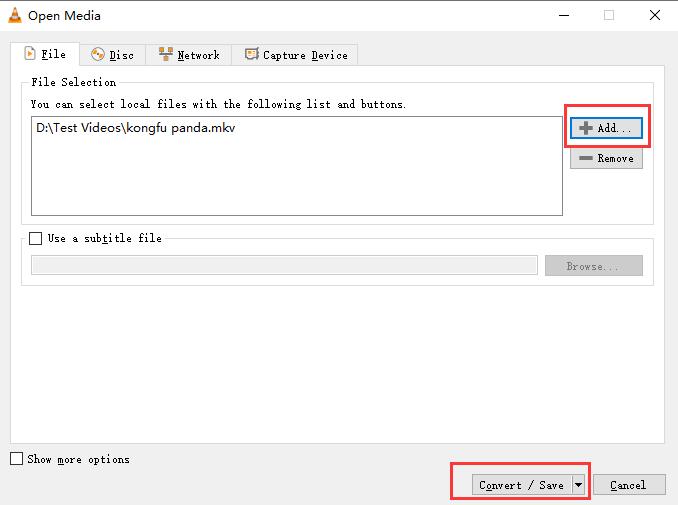Switch to the Network tab

point(189,55)
